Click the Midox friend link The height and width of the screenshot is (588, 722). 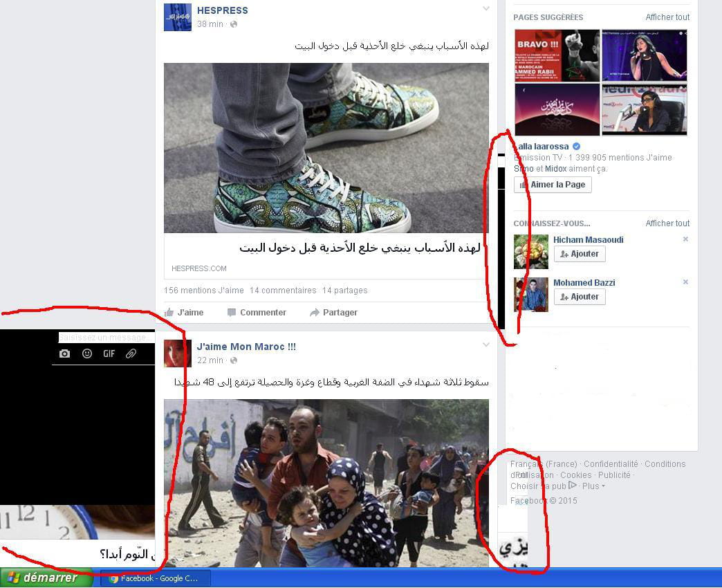pos(556,169)
